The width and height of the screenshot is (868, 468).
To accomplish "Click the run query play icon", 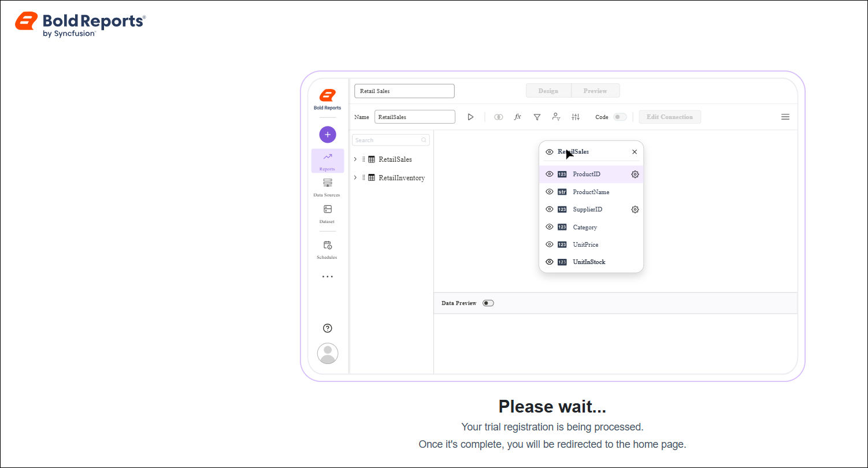I will point(470,117).
